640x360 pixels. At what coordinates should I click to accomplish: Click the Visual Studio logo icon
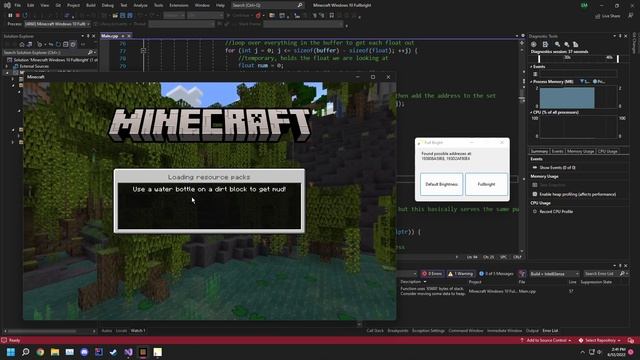pyautogui.click(x=7, y=5)
